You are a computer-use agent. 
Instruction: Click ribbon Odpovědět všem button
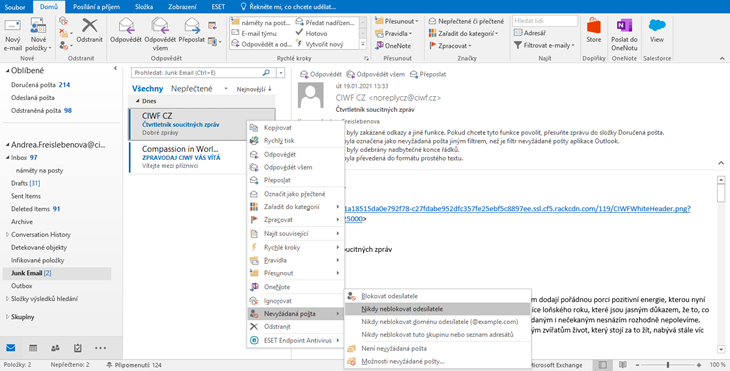[x=160, y=34]
